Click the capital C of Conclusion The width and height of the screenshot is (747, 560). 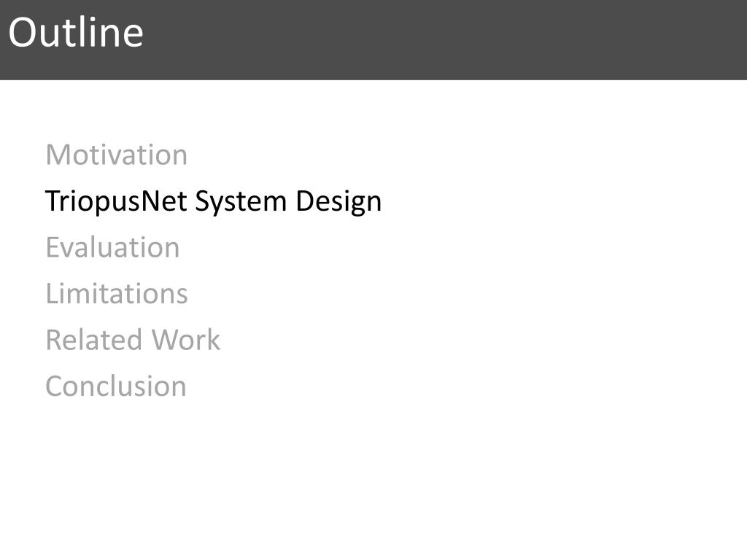[x=55, y=386]
